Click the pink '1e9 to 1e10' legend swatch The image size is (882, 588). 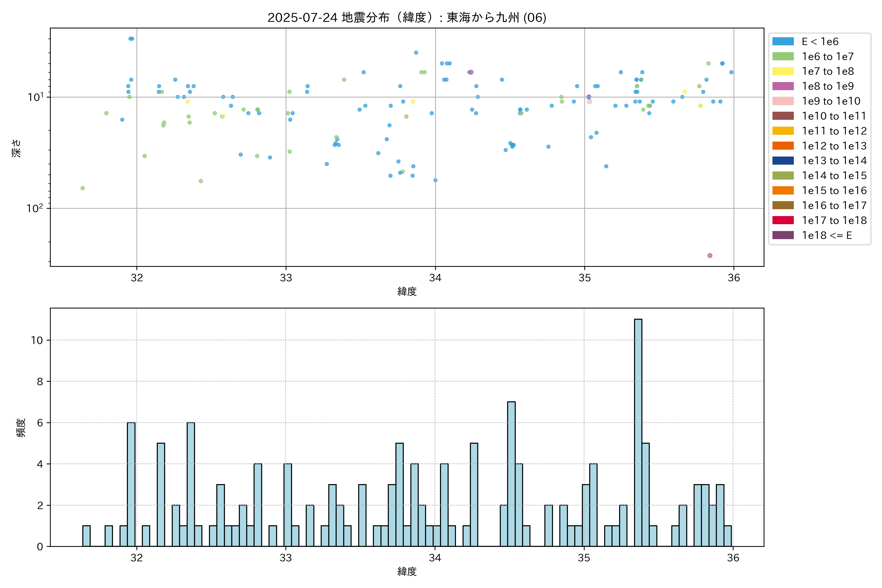coord(783,101)
